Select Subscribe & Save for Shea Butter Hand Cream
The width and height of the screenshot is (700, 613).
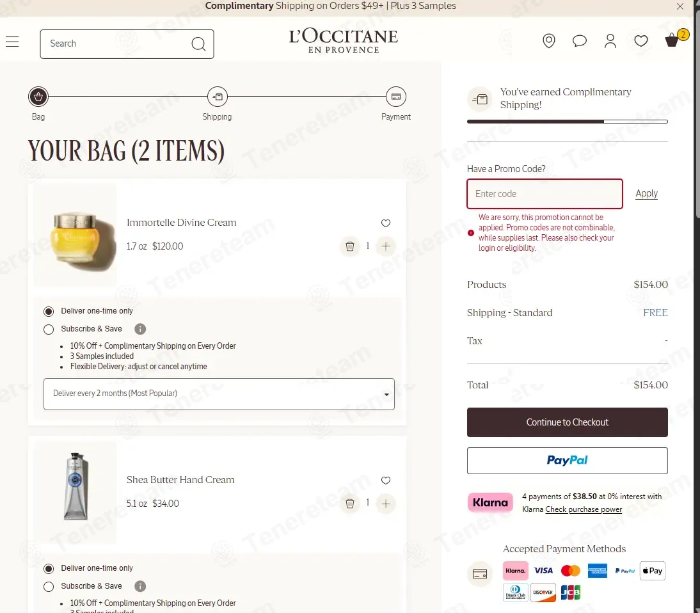pos(49,587)
